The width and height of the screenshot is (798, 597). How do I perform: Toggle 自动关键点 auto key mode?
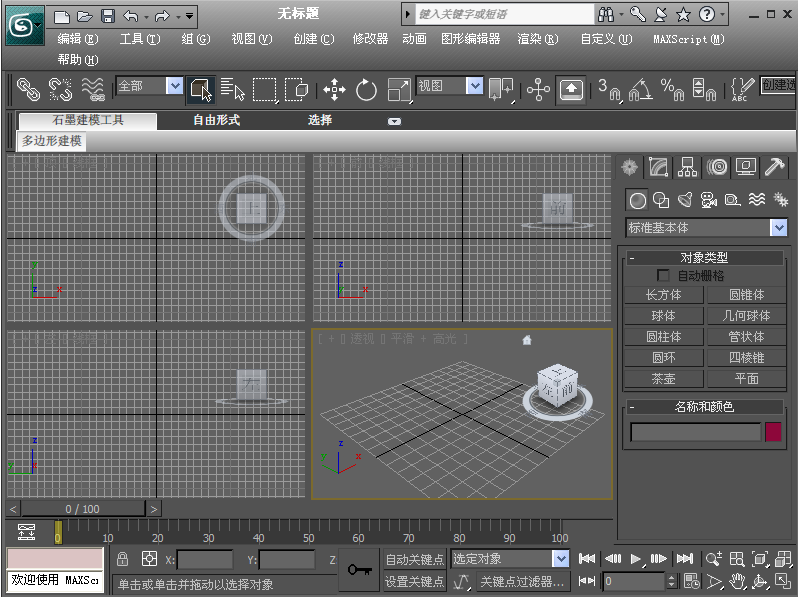pyautogui.click(x=414, y=559)
